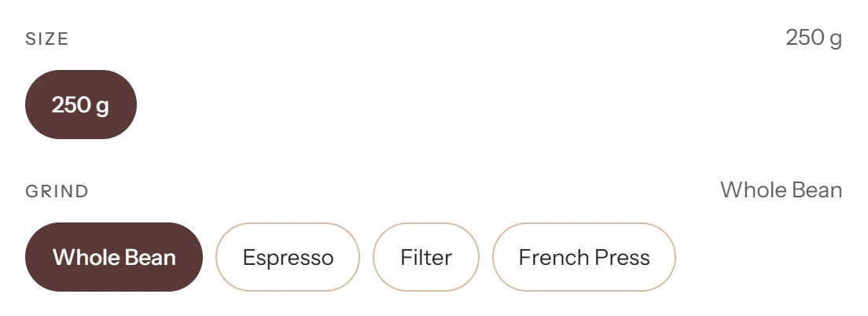Switch grind to French Press
This screenshot has width=868, height=316.
(584, 257)
